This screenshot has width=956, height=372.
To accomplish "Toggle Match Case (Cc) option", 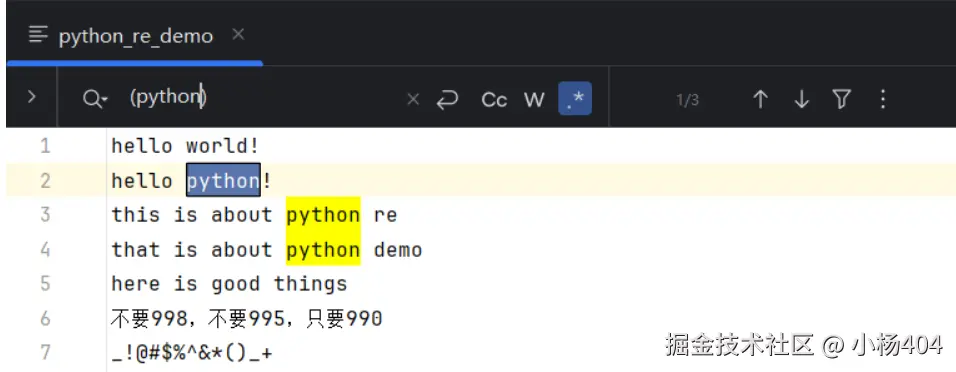I will point(494,99).
